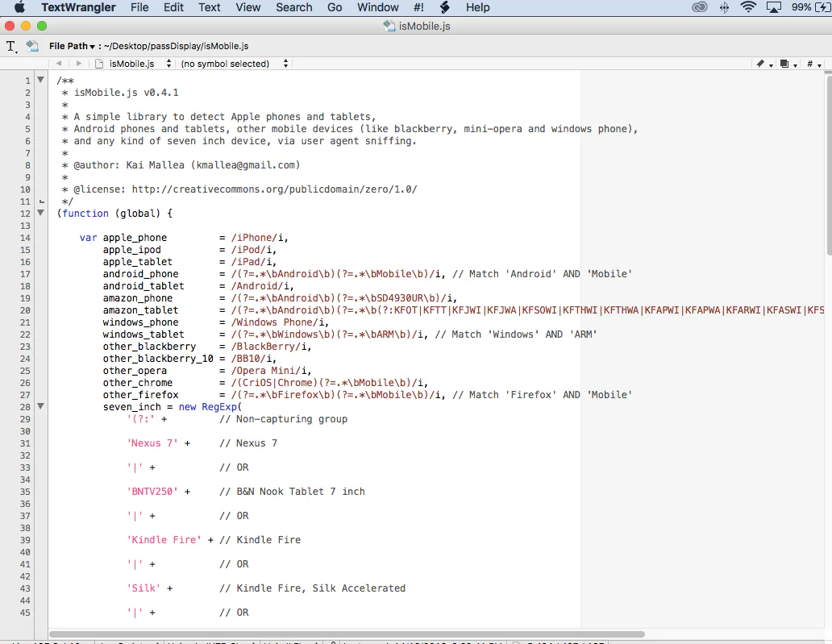Click the document state icon beside File Path
Viewport: 832px width, 644px height.
pos(32,46)
